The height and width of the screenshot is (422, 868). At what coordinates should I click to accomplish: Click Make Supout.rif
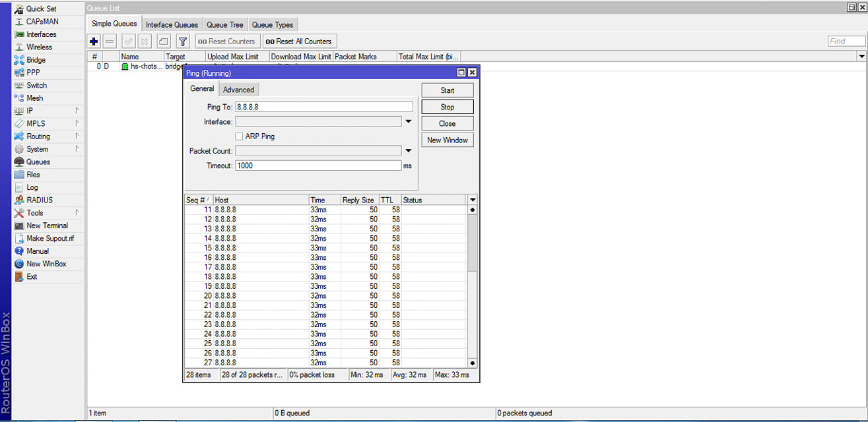tap(50, 238)
